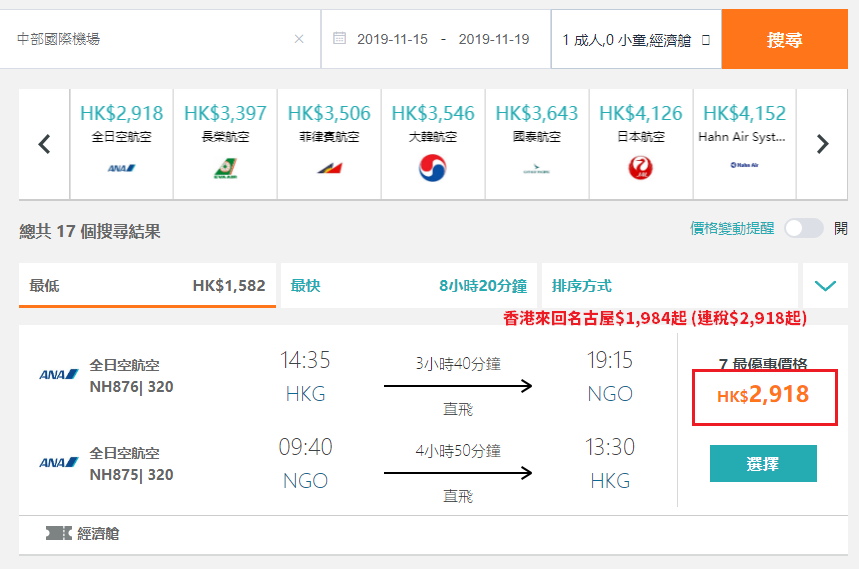Expand the sort options chevron
This screenshot has height=569, width=859.
pos(825,285)
